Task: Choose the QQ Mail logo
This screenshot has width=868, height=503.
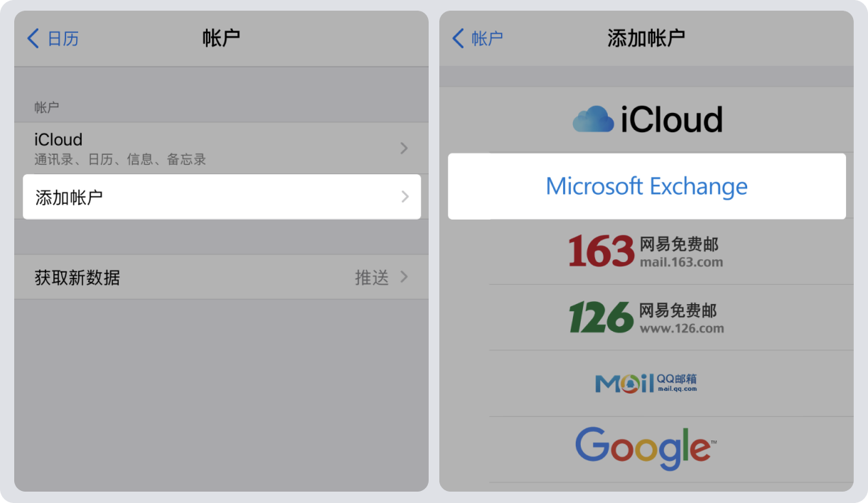Action: [646, 384]
